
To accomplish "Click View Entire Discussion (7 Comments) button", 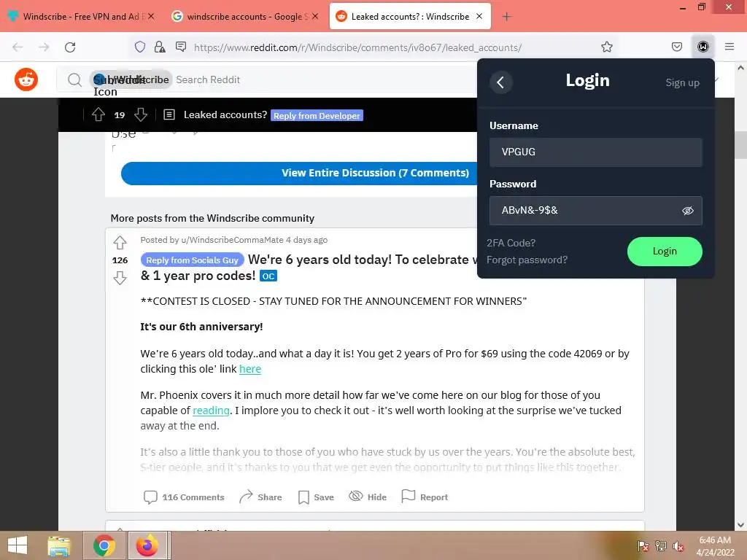I will [376, 173].
